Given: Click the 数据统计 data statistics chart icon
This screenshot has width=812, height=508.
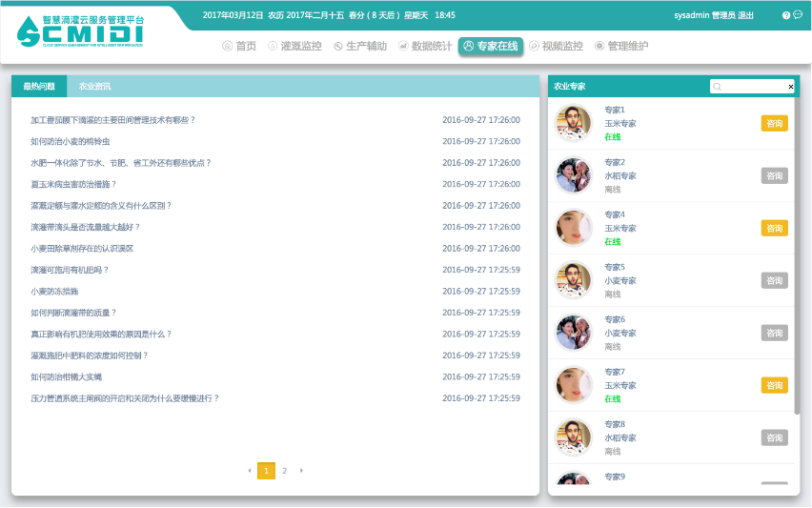Looking at the screenshot, I should [x=403, y=46].
